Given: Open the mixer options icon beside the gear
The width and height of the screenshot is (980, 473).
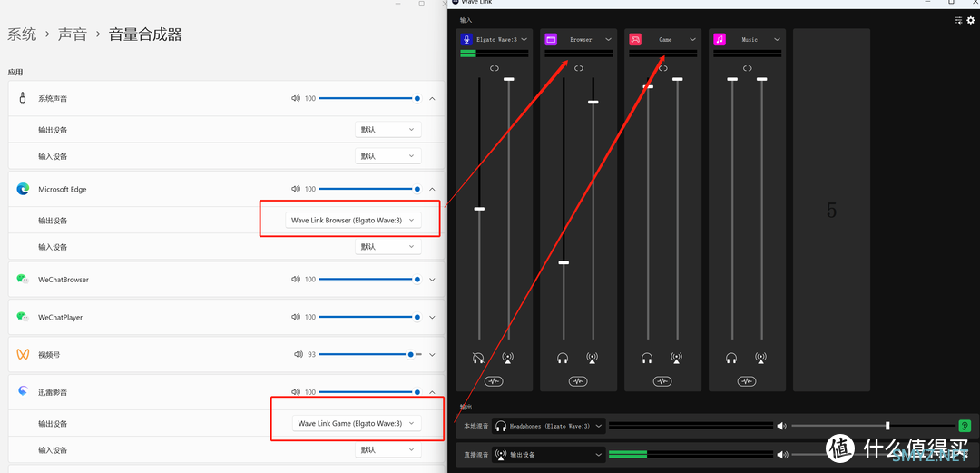Looking at the screenshot, I should [x=958, y=21].
